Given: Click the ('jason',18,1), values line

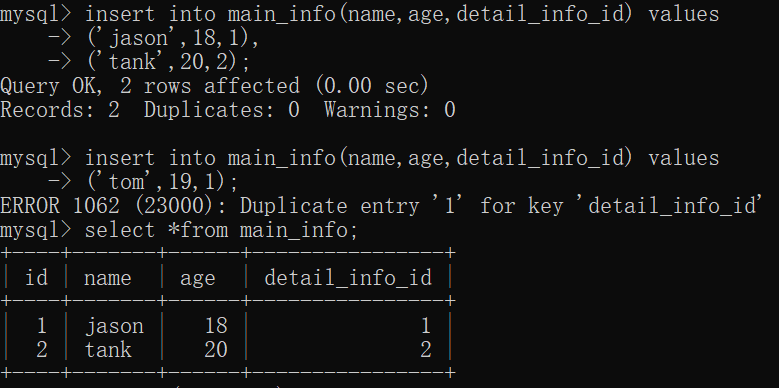Looking at the screenshot, I should [172, 38].
